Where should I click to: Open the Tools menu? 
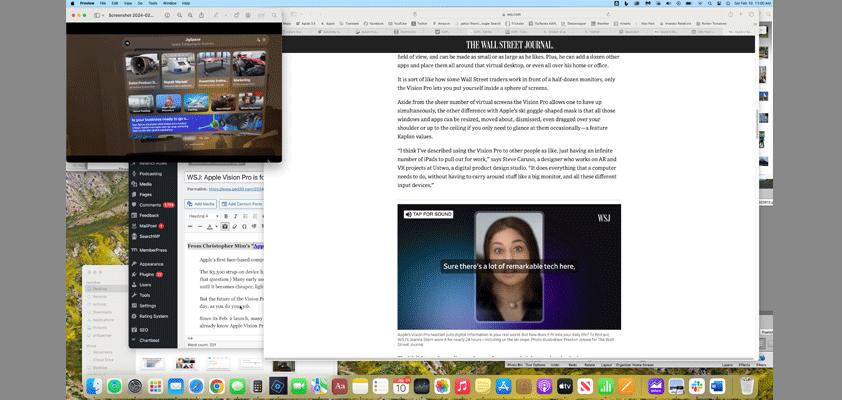point(153,3)
